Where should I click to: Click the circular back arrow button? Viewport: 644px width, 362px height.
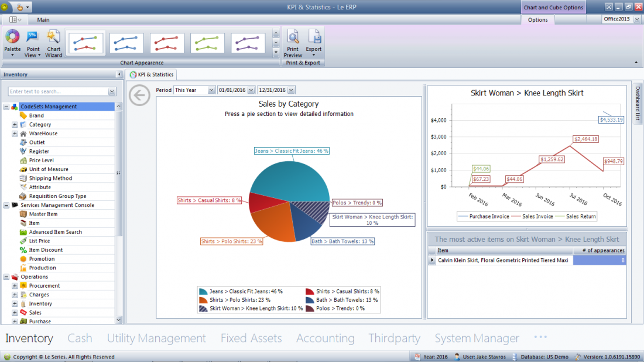[139, 94]
